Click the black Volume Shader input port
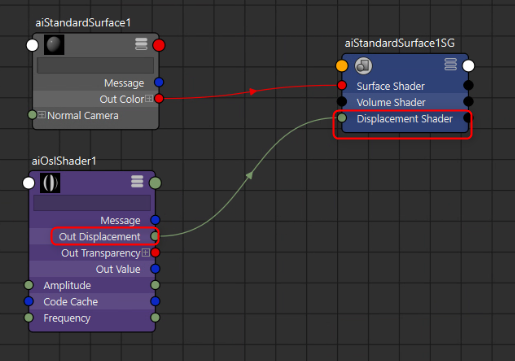This screenshot has height=361, width=515. pos(342,101)
